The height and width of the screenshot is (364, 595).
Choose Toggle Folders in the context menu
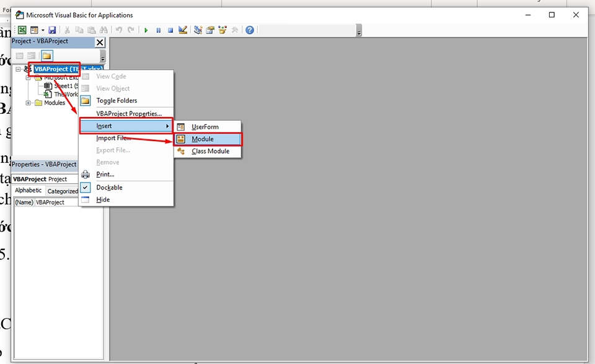pyautogui.click(x=126, y=100)
